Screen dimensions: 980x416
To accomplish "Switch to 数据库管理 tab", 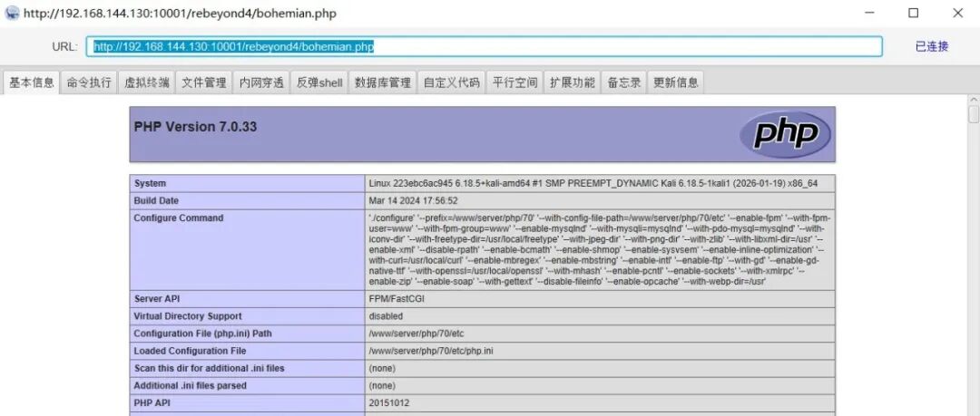I will [x=383, y=82].
